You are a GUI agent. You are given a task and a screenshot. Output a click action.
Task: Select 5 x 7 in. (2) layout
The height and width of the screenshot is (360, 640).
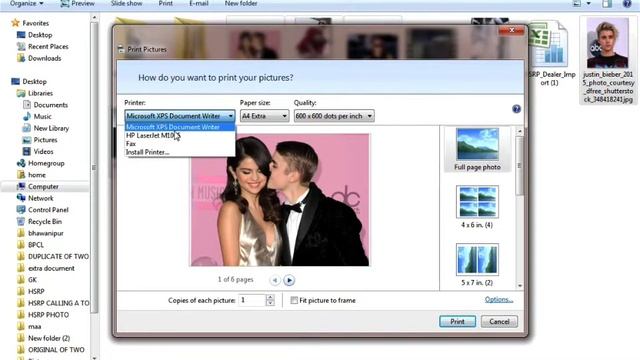(x=477, y=264)
